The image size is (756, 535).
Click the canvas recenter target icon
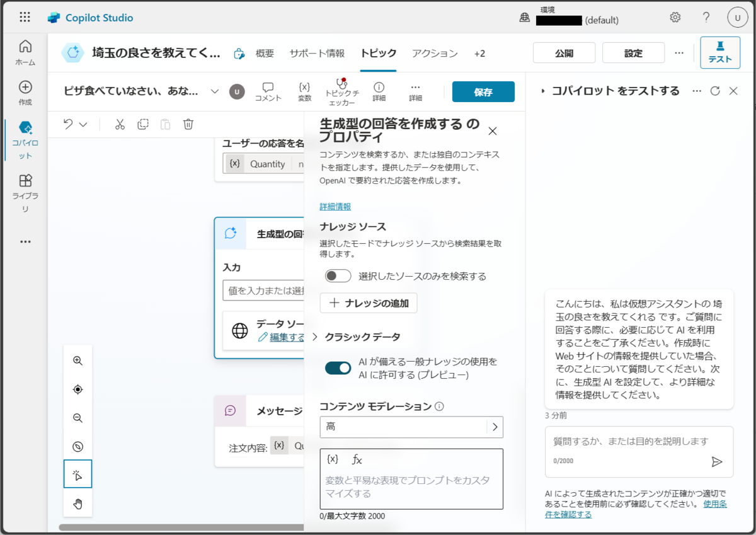pyautogui.click(x=78, y=389)
